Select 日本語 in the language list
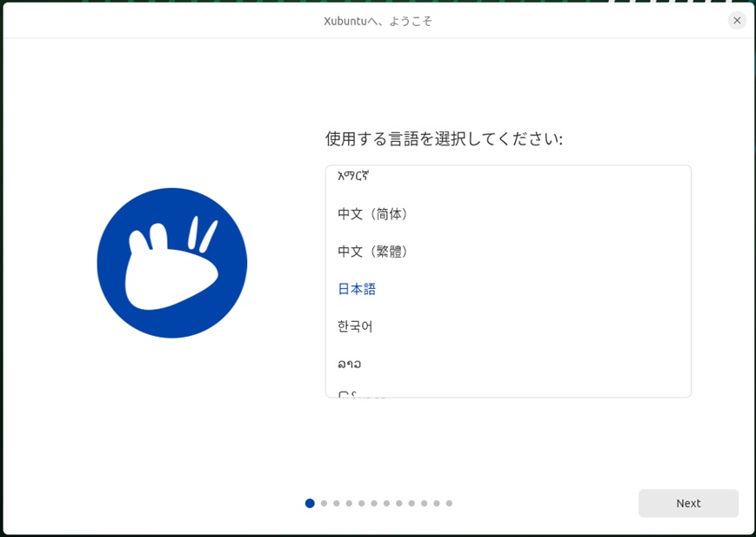756x537 pixels. point(508,289)
